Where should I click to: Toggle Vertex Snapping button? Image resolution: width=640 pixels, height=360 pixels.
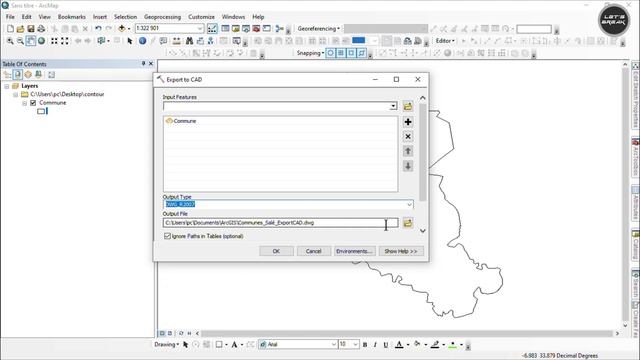coord(351,53)
